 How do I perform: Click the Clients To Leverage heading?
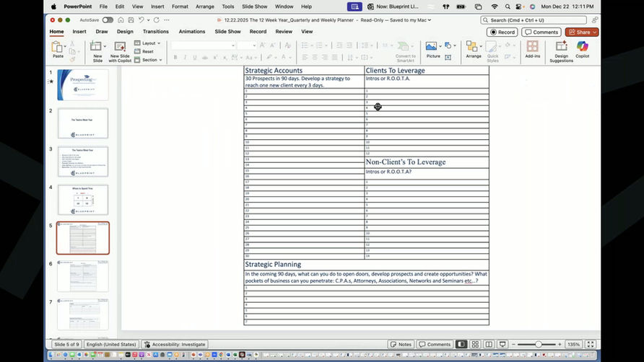point(395,70)
